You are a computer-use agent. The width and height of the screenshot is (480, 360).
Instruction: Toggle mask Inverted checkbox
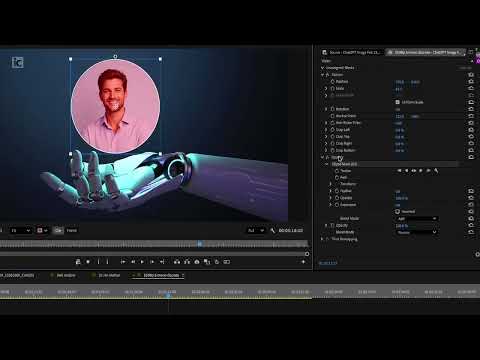coord(397,212)
